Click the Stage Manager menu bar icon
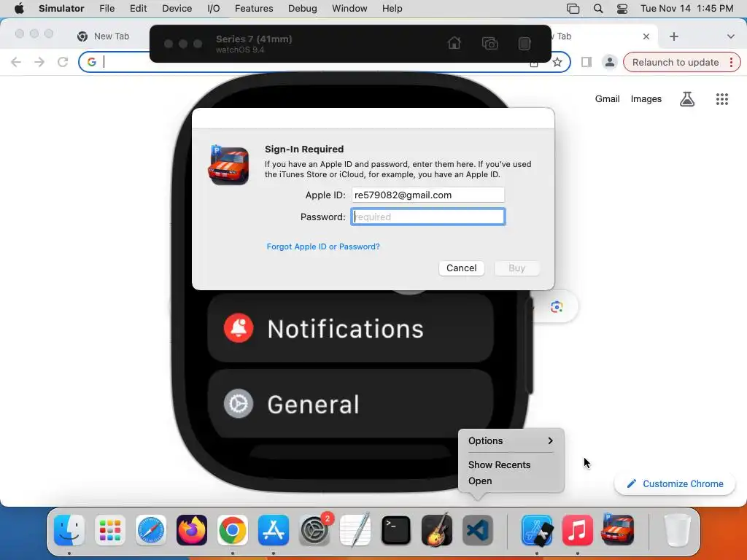This screenshot has width=747, height=560. click(x=573, y=9)
